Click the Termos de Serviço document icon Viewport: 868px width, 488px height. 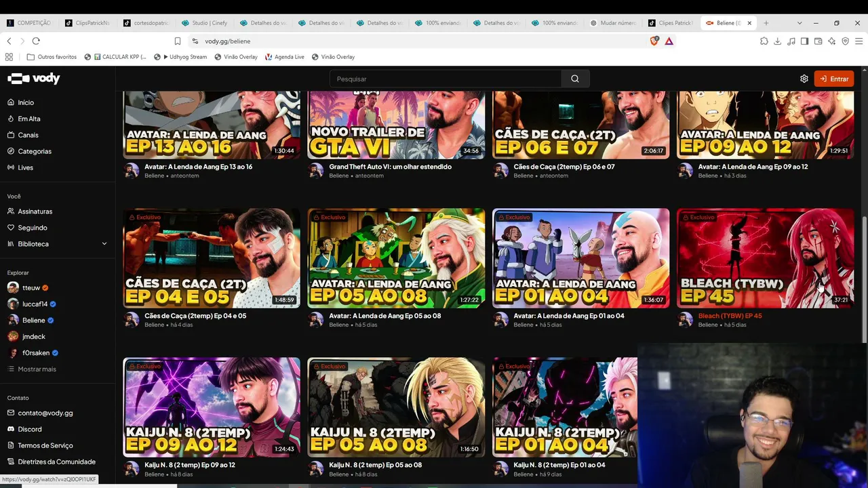click(x=11, y=445)
